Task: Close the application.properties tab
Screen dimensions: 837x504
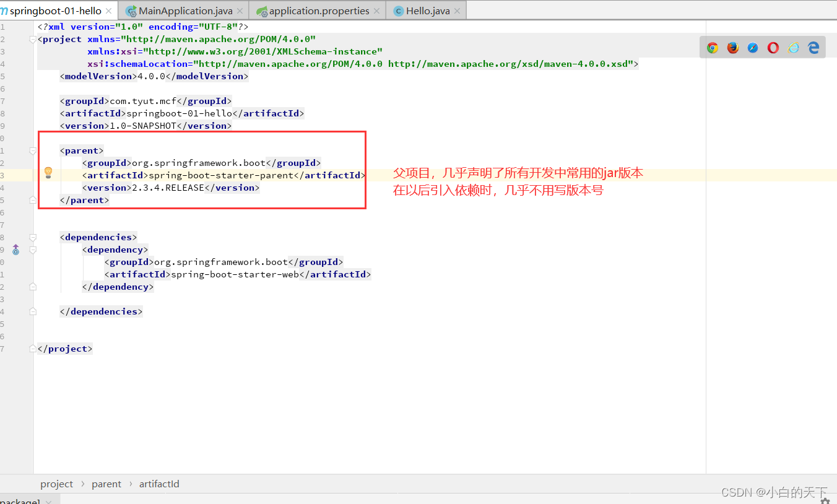Action: (x=377, y=11)
